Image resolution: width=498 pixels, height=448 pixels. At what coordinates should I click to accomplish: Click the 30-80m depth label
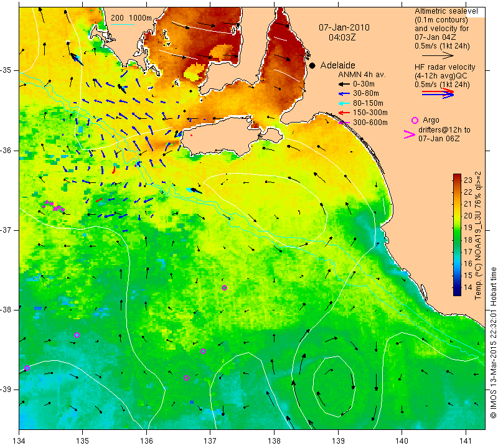366,94
